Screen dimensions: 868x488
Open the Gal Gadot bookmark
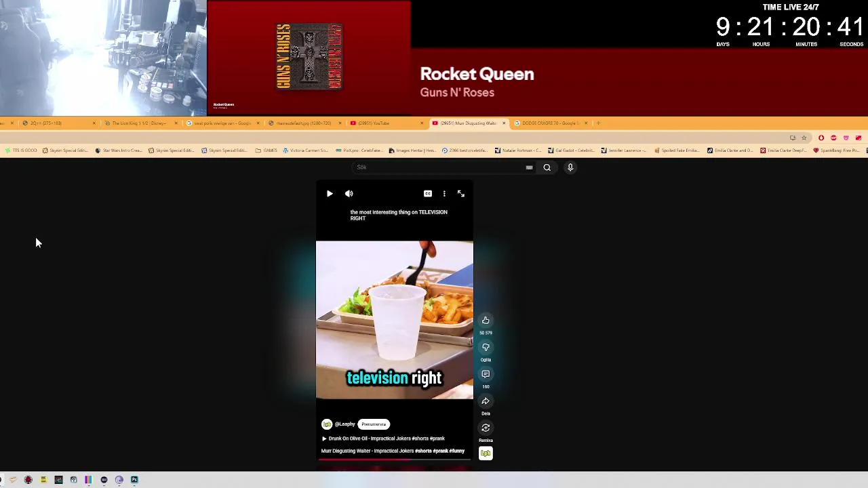point(571,150)
